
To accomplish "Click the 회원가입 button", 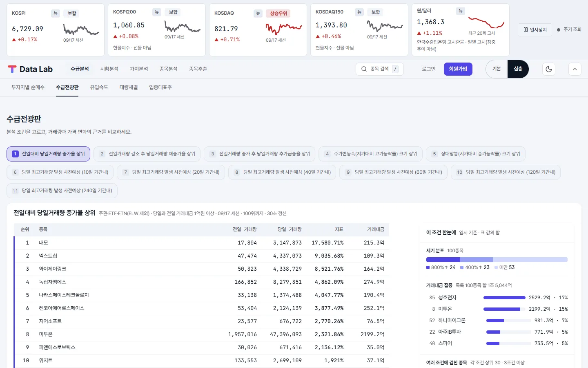I will [458, 69].
